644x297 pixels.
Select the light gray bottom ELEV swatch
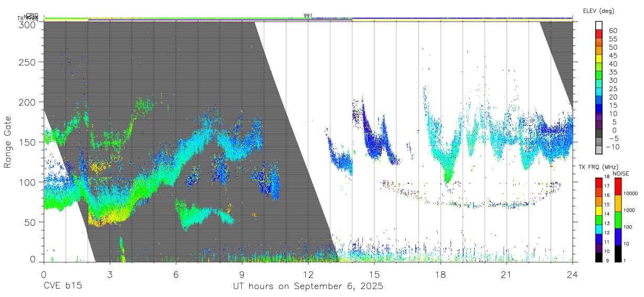[x=599, y=150]
